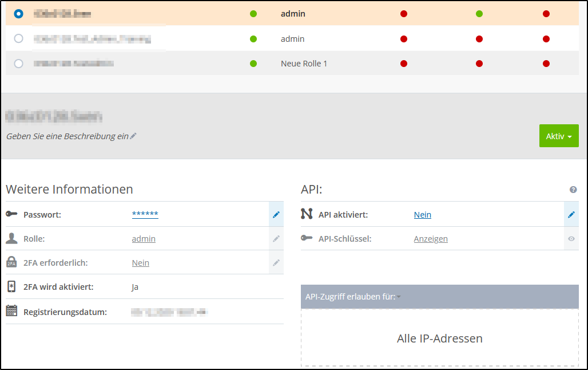
Task: Click the pencil to edit the Passwort
Action: (276, 214)
